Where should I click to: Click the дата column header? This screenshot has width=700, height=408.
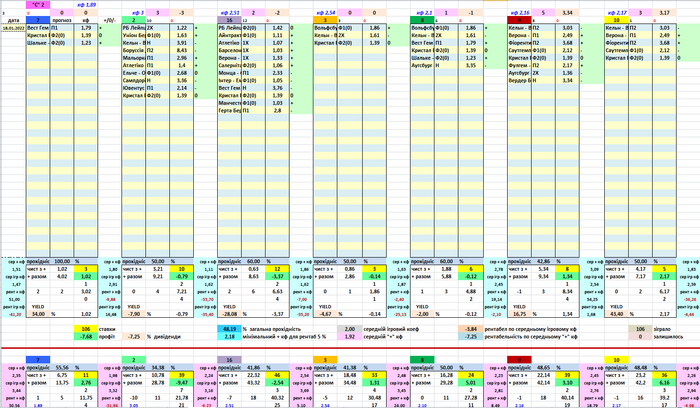[13, 20]
